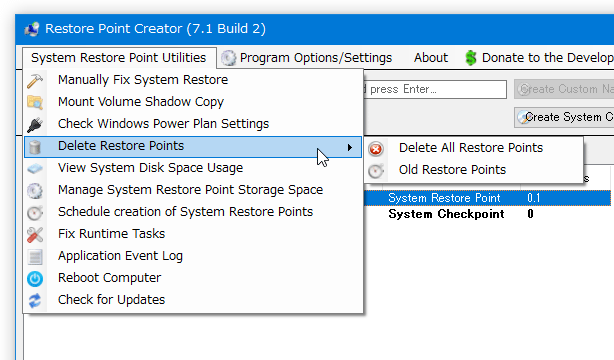The width and height of the screenshot is (614, 360).
Task: Click the log sheet icon for Application Event Log
Action: (35, 257)
